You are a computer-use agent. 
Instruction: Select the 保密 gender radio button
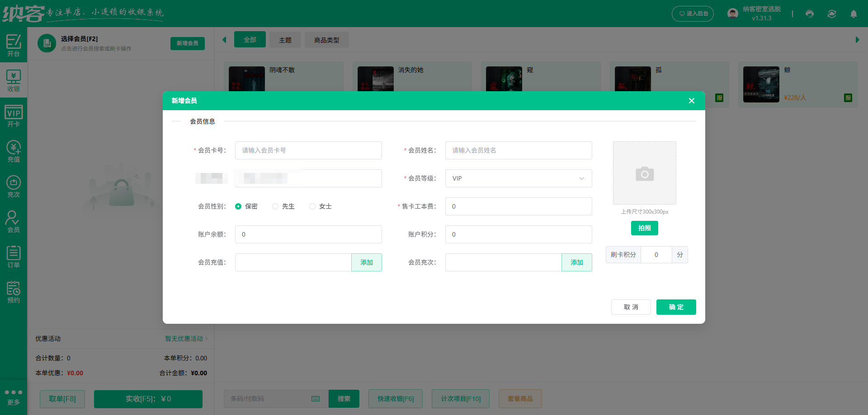(x=239, y=206)
